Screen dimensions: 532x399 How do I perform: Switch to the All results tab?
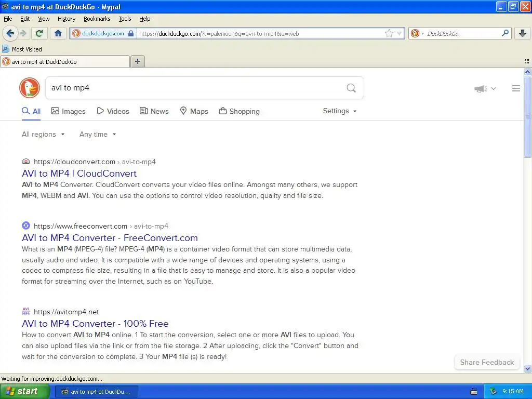point(31,111)
